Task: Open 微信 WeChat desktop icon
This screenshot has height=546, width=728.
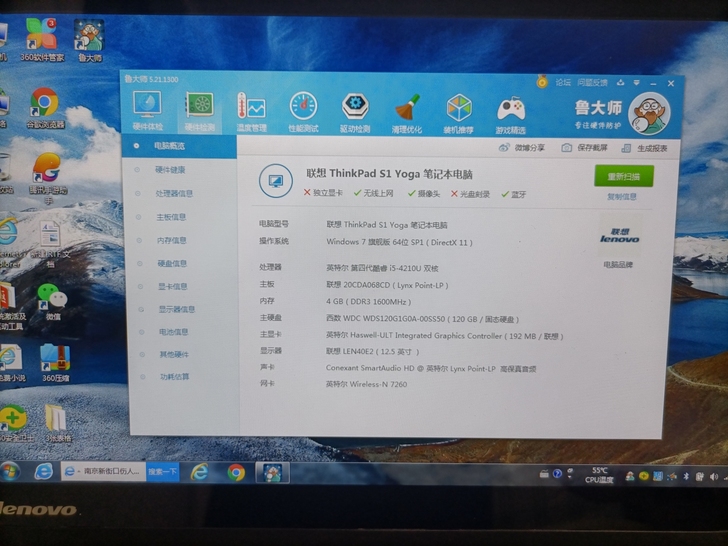Action: tap(52, 301)
